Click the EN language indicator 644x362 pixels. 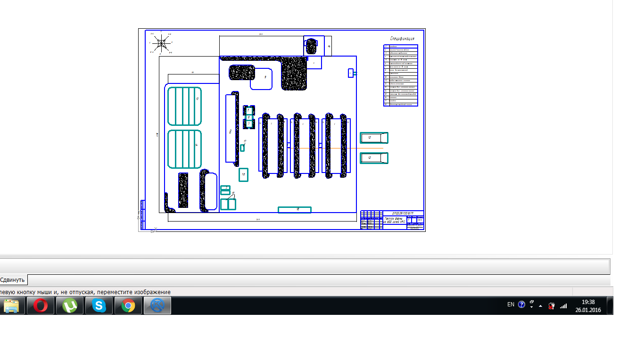(x=511, y=304)
